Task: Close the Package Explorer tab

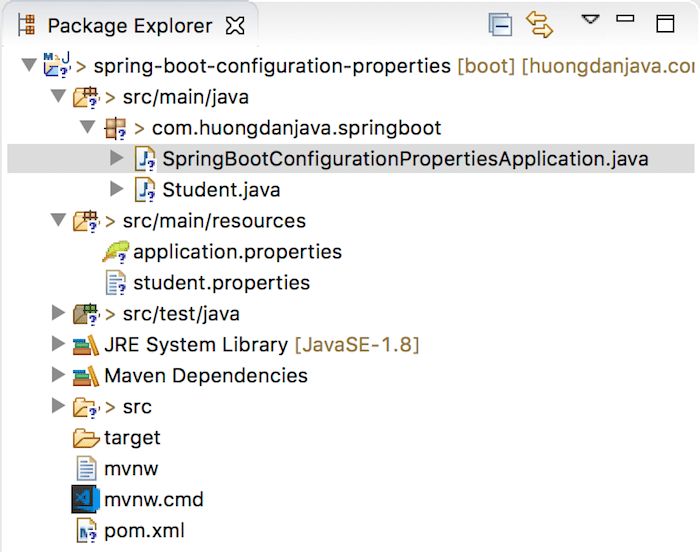Action: coord(235,25)
